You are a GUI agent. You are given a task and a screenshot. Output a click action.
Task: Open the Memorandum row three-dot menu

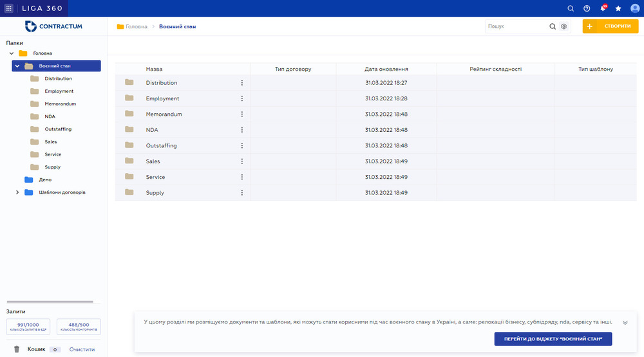(x=242, y=114)
